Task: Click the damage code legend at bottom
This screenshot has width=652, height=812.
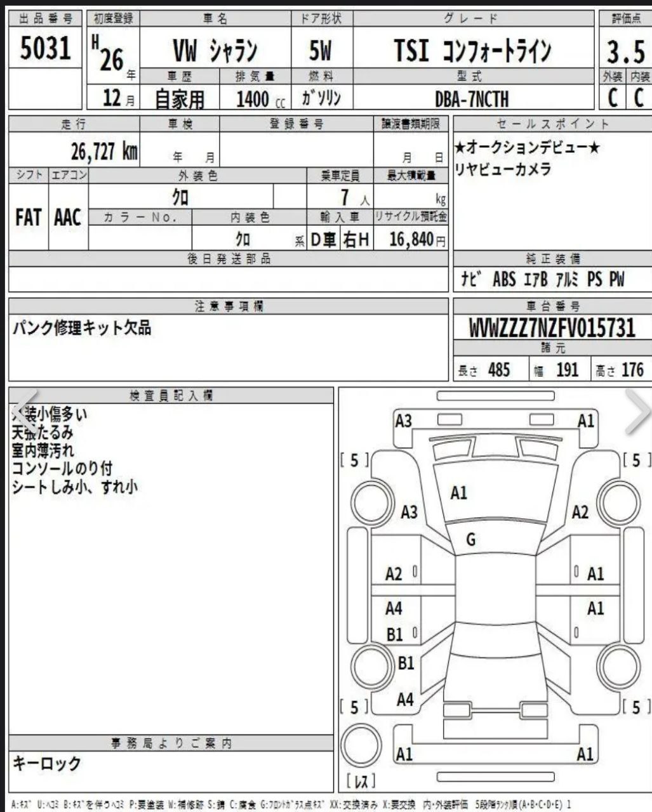Action: [291, 804]
